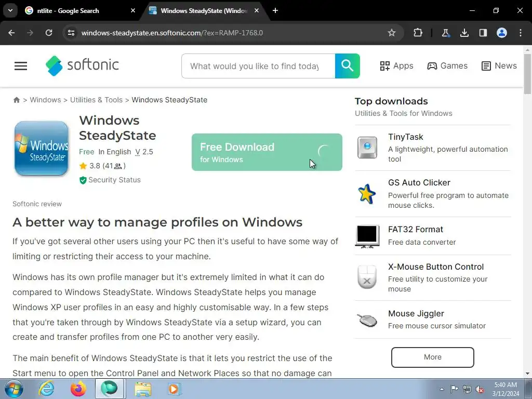This screenshot has height=399, width=532.
Task: Go to the home breadcrumb icon
Action: click(x=16, y=100)
